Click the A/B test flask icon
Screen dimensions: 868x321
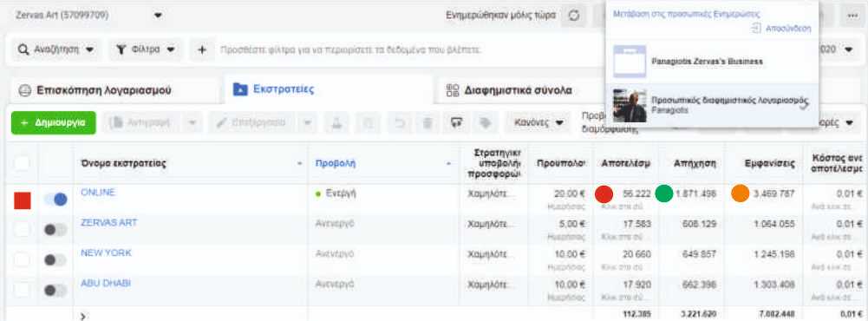tap(336, 122)
